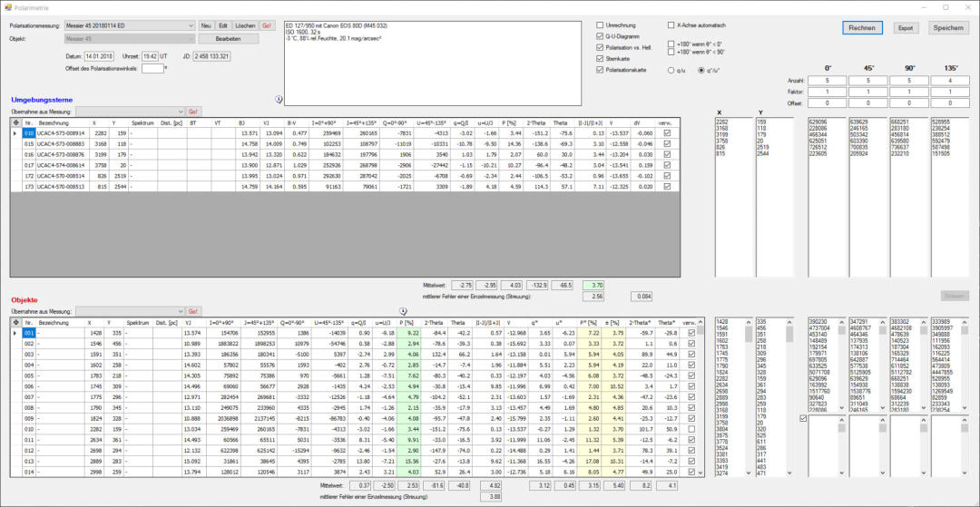
Task: Toggle the Sternkarte checkbox
Action: (x=600, y=58)
